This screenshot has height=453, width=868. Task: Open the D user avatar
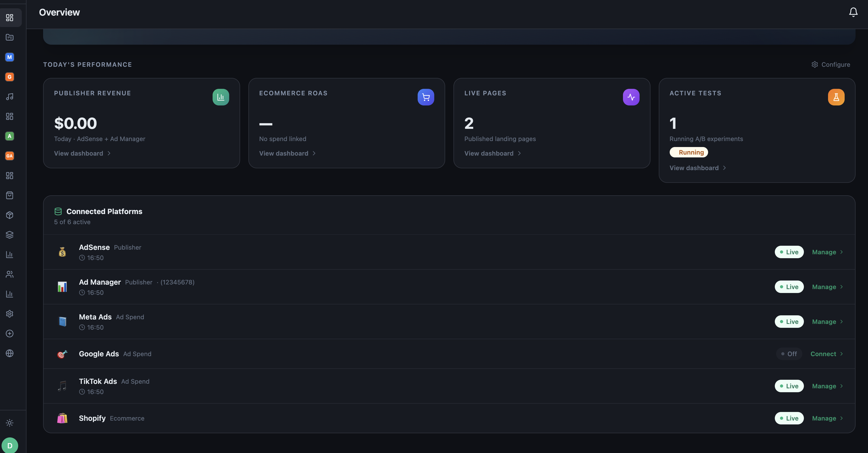click(x=10, y=445)
